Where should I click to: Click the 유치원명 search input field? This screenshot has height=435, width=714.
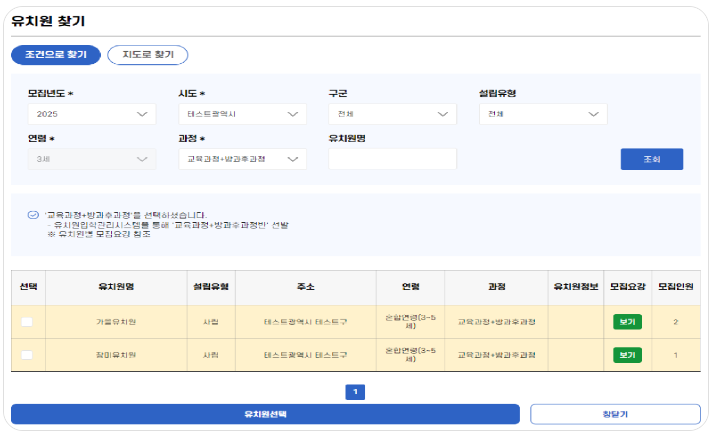pyautogui.click(x=393, y=159)
